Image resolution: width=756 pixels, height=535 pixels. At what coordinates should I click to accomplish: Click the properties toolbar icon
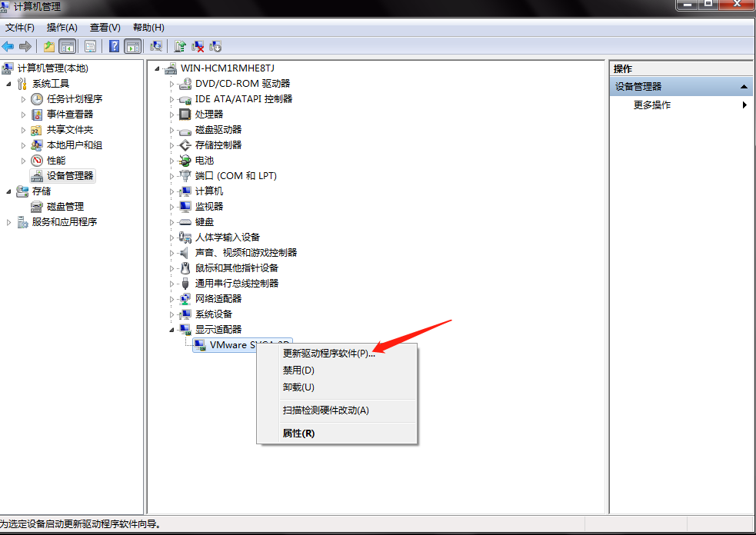pyautogui.click(x=155, y=46)
